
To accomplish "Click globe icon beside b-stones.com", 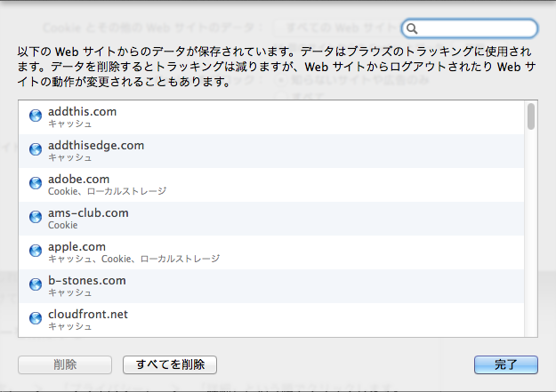I will coord(36,285).
